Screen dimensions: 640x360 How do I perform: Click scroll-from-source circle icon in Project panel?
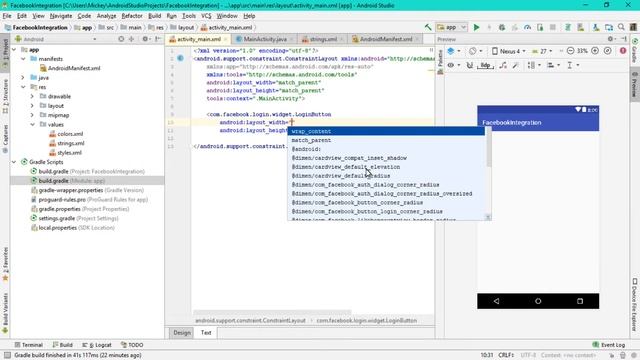(121, 39)
